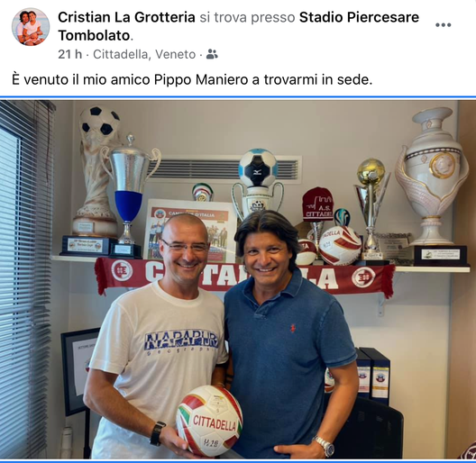
Task: Open the 21 h timestamp permalink
Action: [69, 54]
